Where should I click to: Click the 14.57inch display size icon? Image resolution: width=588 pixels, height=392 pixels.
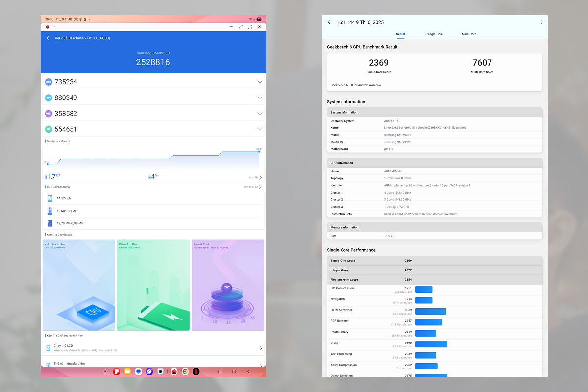[50, 198]
